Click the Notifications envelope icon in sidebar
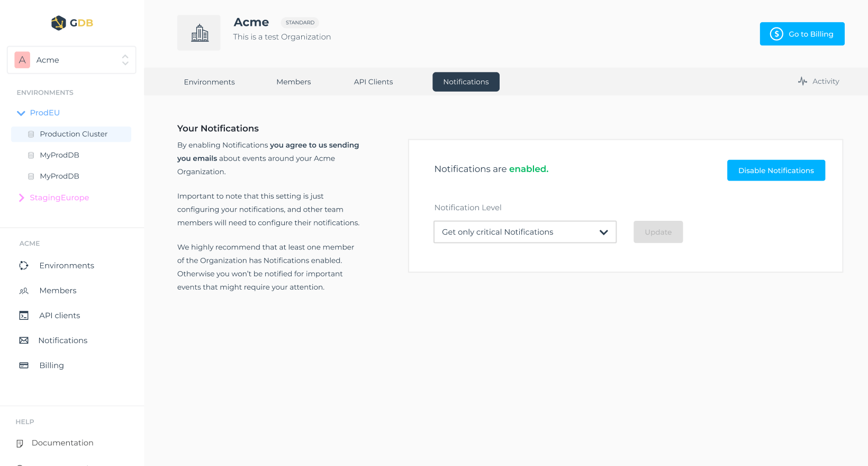Image resolution: width=868 pixels, height=466 pixels. pos(24,340)
